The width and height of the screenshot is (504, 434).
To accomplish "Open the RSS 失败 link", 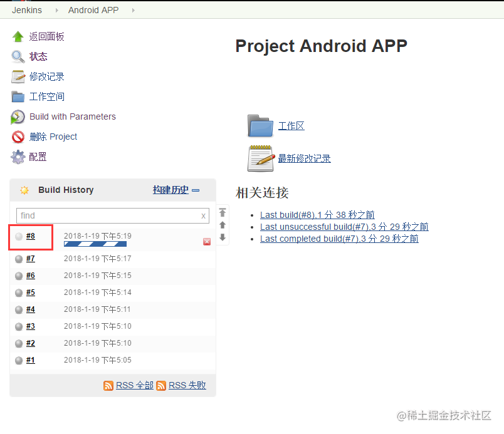I will point(187,385).
